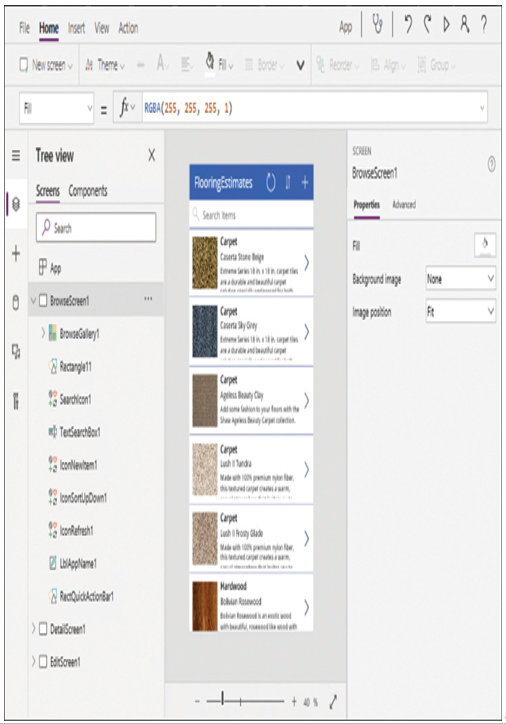Viewport: 506px width, 724px height.
Task: Click the Preview app play icon
Action: (446, 24)
